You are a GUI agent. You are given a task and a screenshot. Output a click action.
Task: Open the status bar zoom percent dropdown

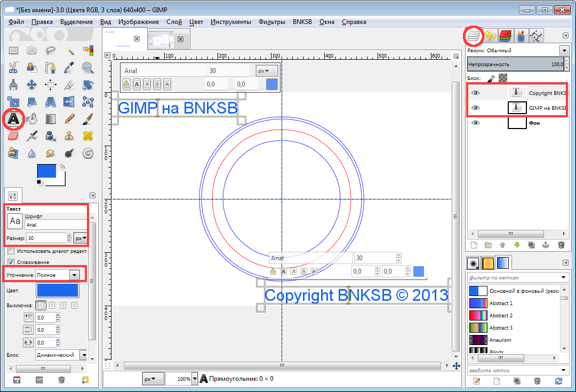click(194, 379)
